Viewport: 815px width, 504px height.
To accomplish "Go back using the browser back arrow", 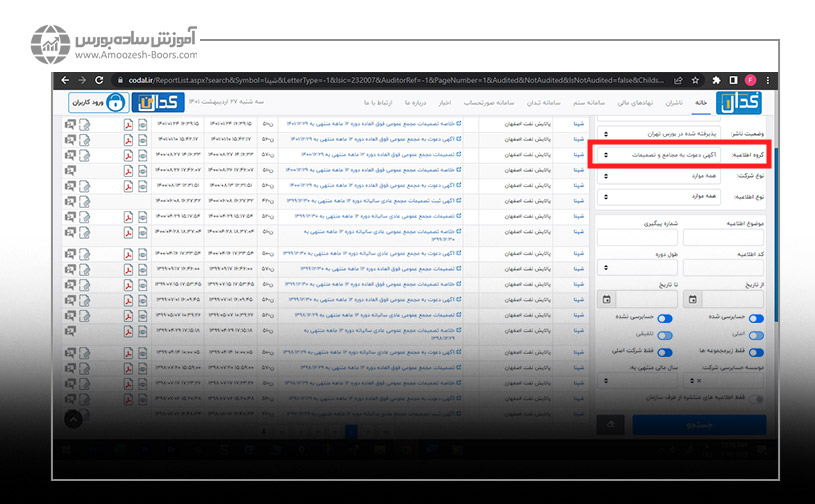I will tap(67, 80).
